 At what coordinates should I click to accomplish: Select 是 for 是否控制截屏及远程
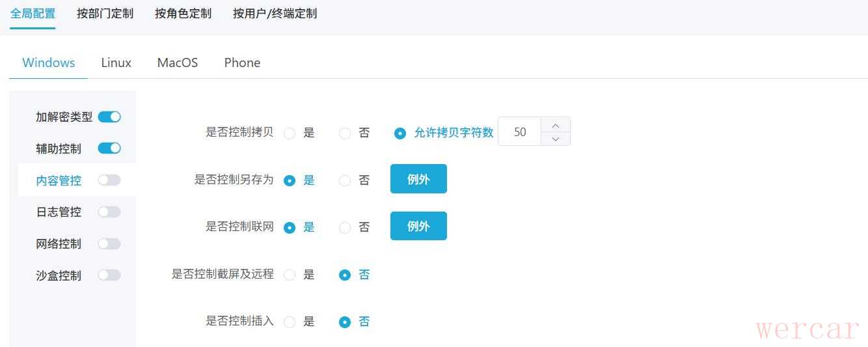(290, 275)
